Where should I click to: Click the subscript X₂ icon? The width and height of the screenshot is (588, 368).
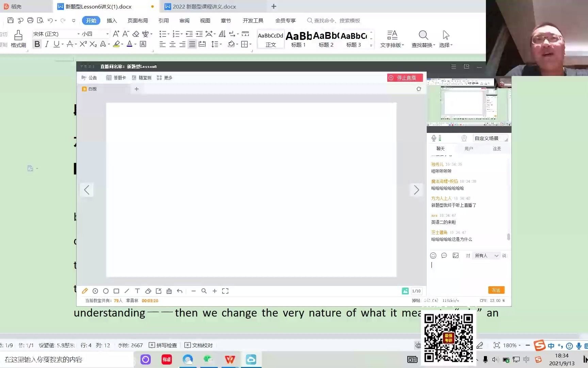coord(93,44)
